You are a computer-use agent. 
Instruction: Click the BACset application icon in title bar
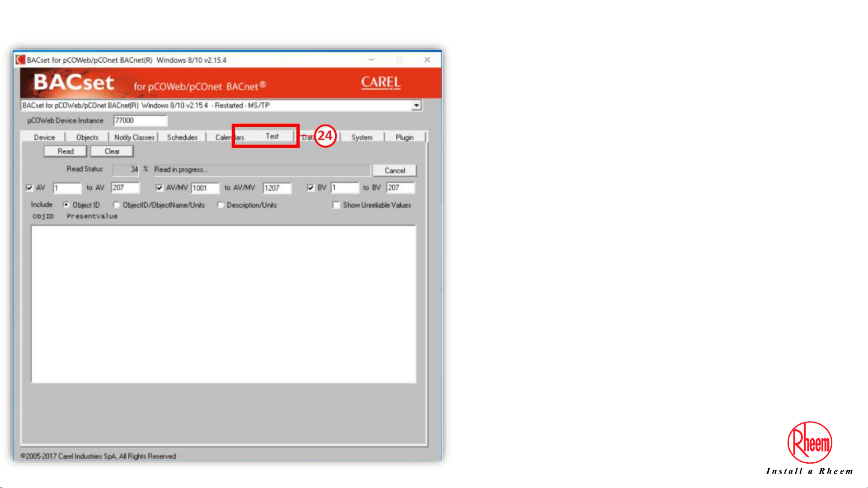point(20,60)
